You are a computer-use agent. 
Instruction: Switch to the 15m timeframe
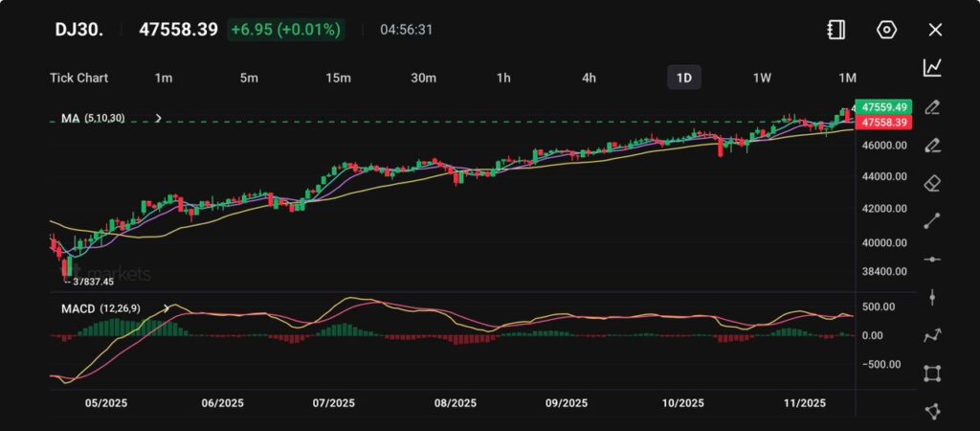pyautogui.click(x=338, y=78)
